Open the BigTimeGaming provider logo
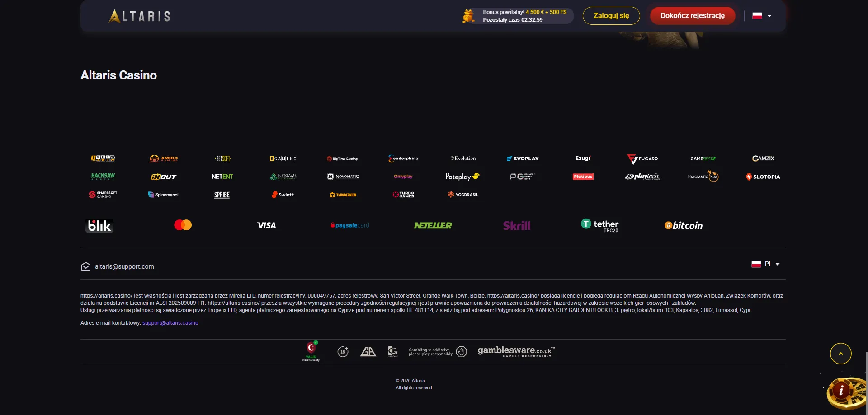Image resolution: width=868 pixels, height=415 pixels. pos(342,159)
